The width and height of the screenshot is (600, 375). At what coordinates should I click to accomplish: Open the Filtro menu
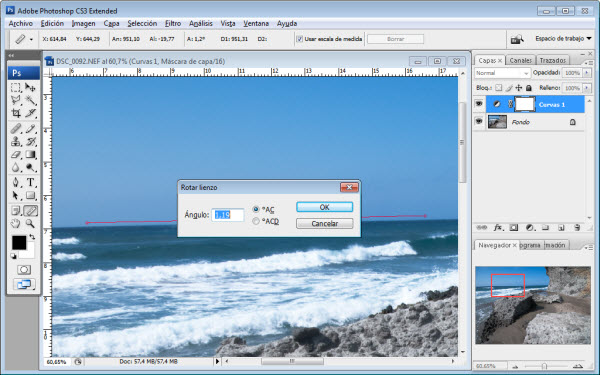173,23
